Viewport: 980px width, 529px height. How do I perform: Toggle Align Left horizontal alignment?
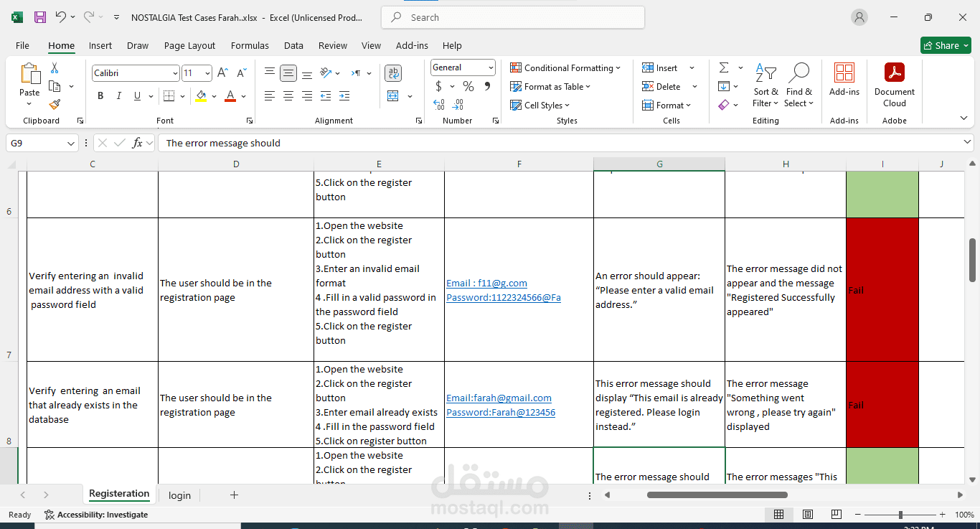(x=270, y=96)
